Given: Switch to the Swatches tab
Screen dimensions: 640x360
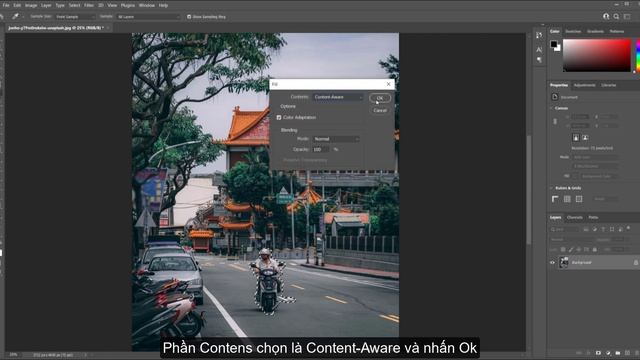Looking at the screenshot, I should [573, 31].
